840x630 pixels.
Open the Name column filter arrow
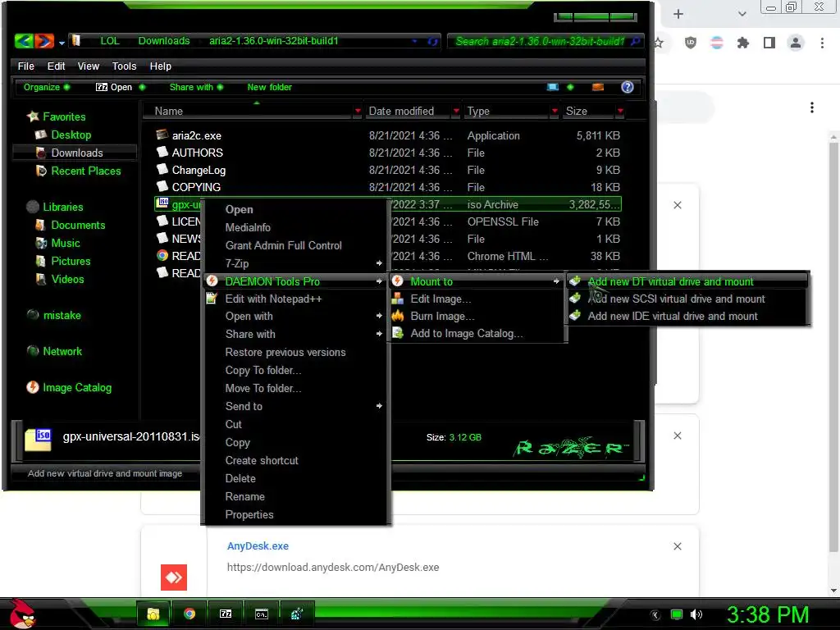point(358,111)
